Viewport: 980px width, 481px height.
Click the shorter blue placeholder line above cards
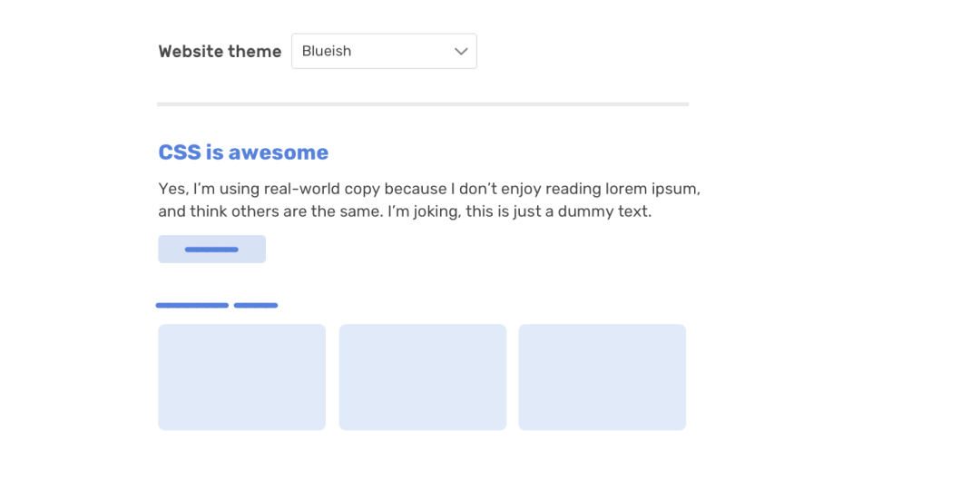click(256, 305)
